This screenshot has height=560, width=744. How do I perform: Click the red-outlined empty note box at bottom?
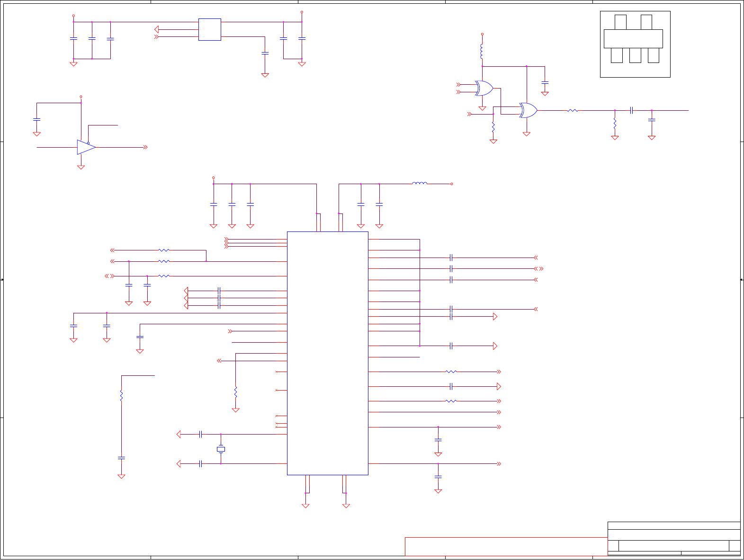(506, 546)
